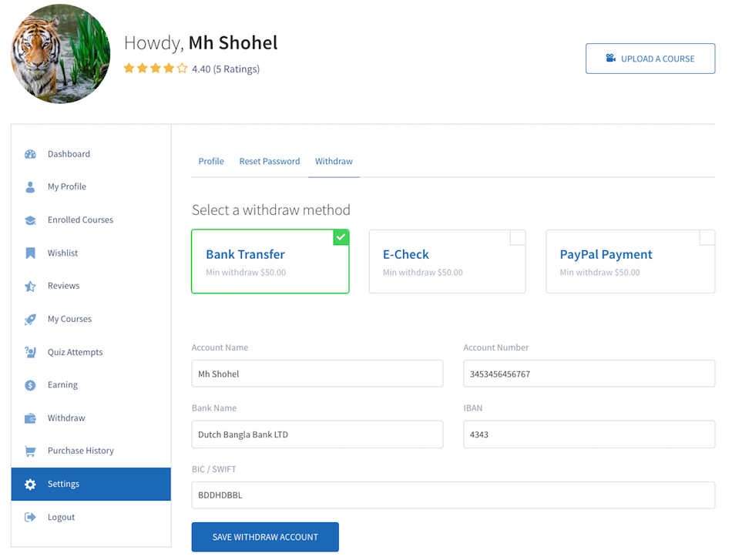
Task: Switch to the Profile tab
Action: [x=211, y=161]
